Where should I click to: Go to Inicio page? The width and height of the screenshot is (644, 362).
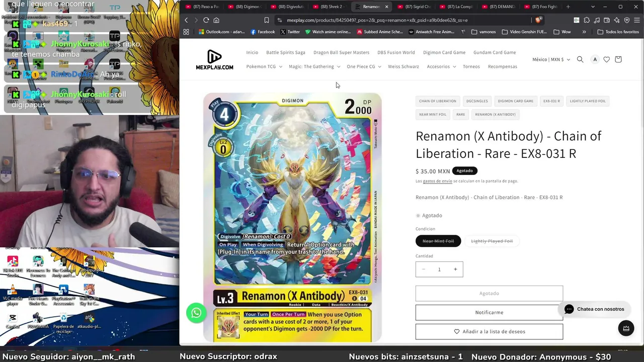coord(252,52)
